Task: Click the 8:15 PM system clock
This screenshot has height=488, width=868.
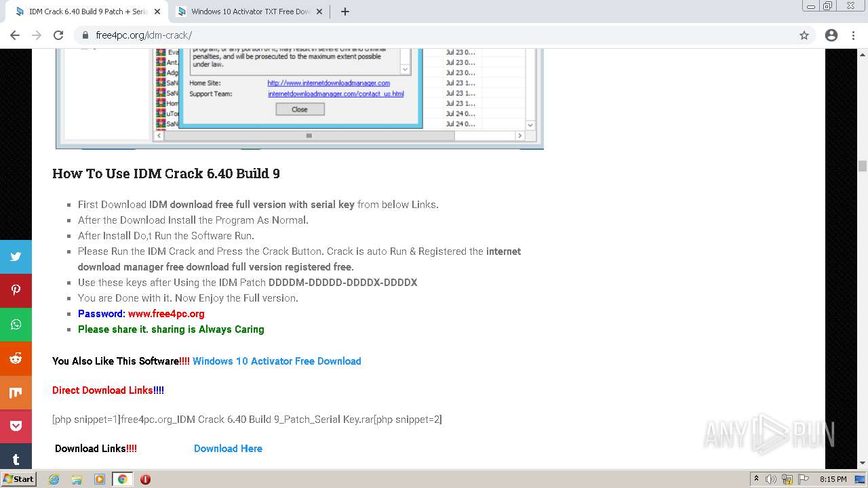Action: click(833, 479)
